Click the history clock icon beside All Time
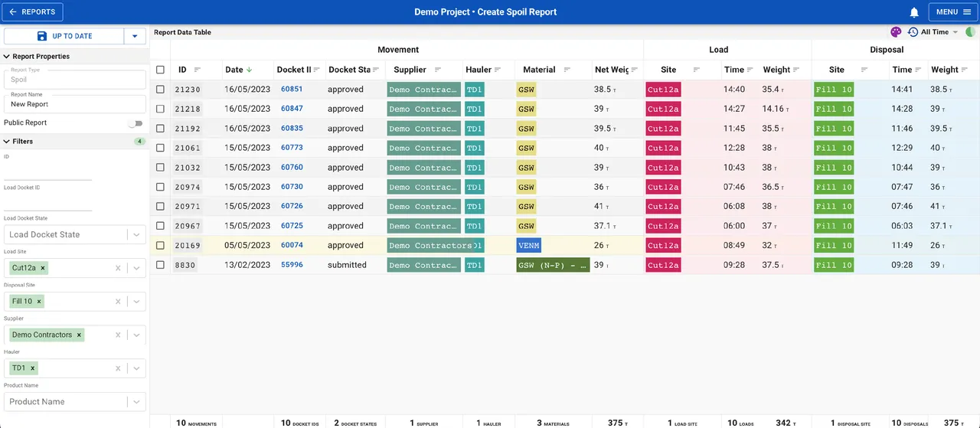Screen dimensions: 980x428 pos(913,32)
